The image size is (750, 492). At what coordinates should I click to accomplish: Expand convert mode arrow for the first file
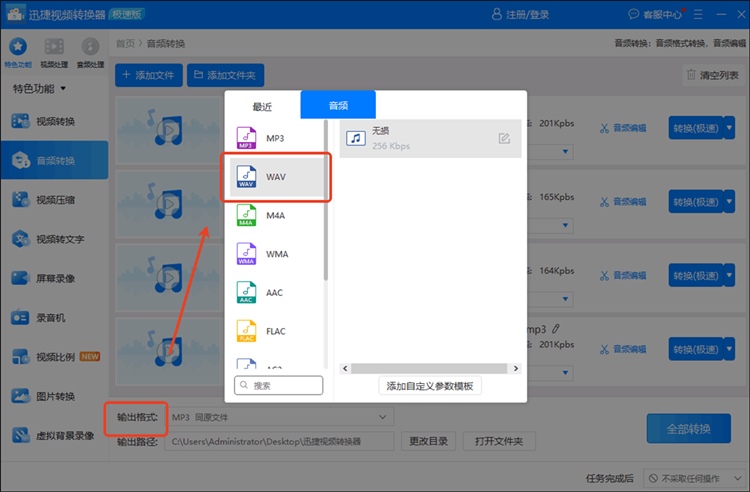(x=729, y=128)
